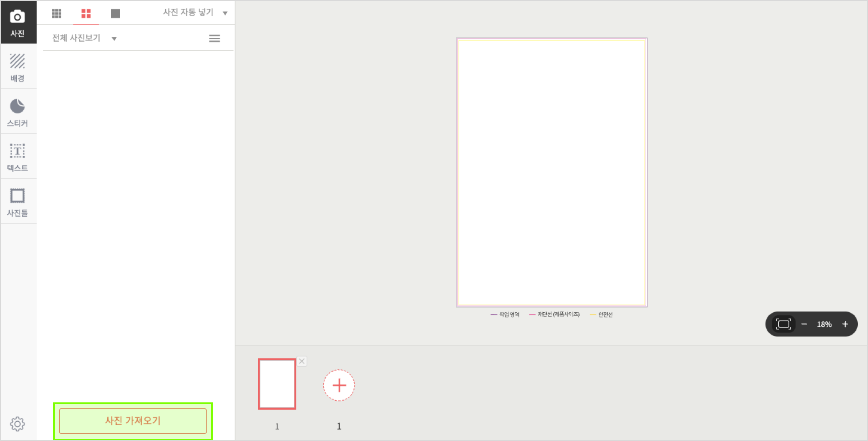Screen dimensions: 868x441
Task: Fit canvas to screen icon
Action: (784, 324)
